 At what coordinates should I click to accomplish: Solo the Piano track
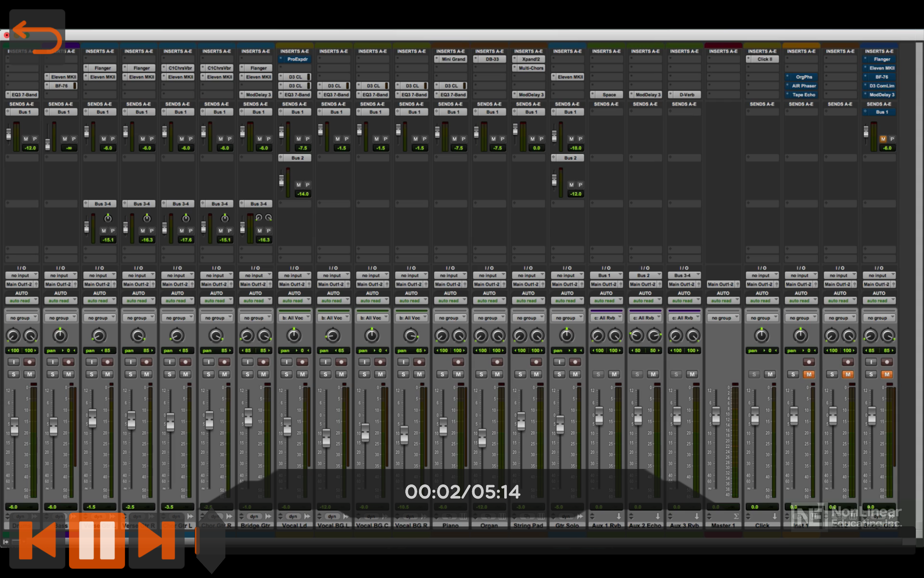pos(442,374)
